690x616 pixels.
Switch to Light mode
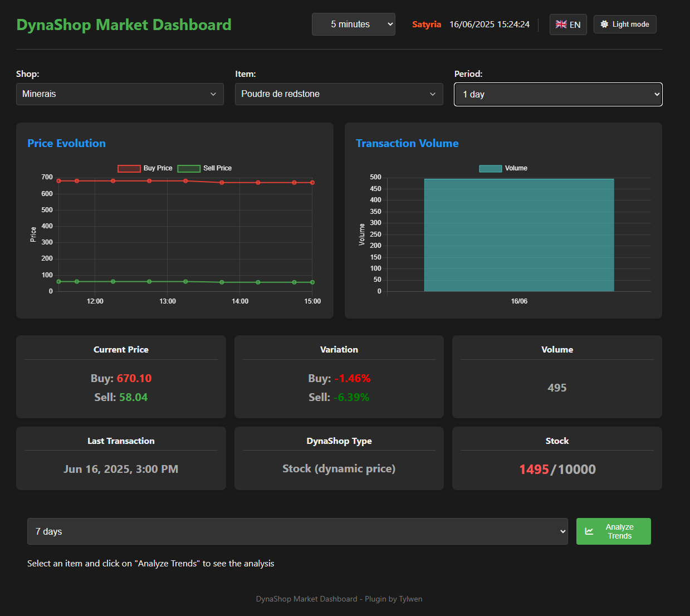pos(625,25)
